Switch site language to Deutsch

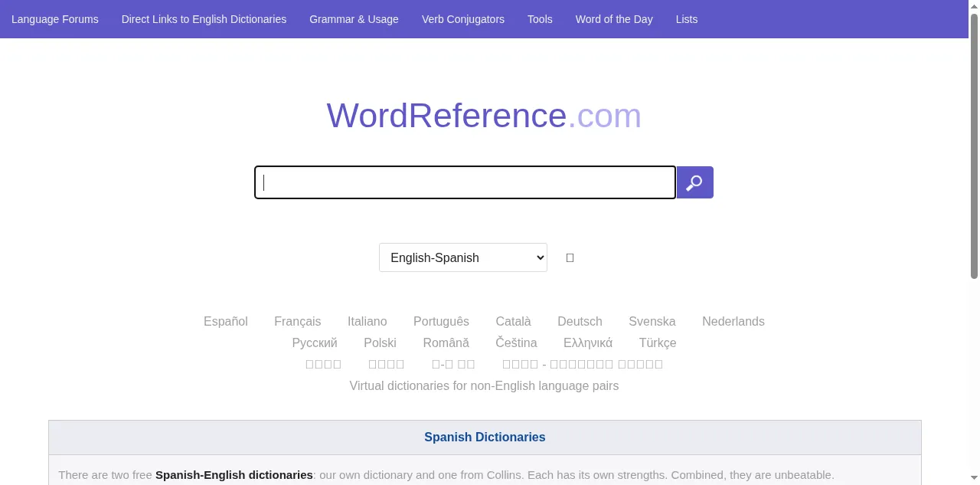pos(580,321)
